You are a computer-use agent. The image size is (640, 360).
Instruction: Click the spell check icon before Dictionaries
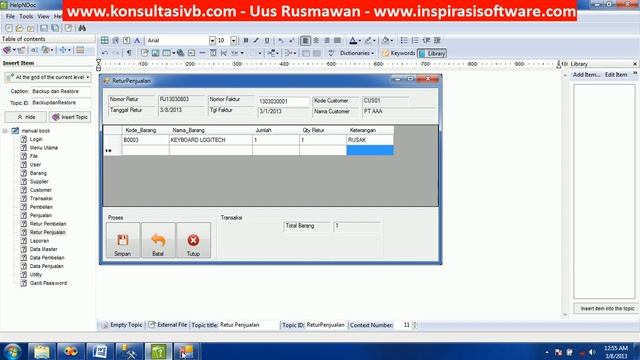coord(331,53)
